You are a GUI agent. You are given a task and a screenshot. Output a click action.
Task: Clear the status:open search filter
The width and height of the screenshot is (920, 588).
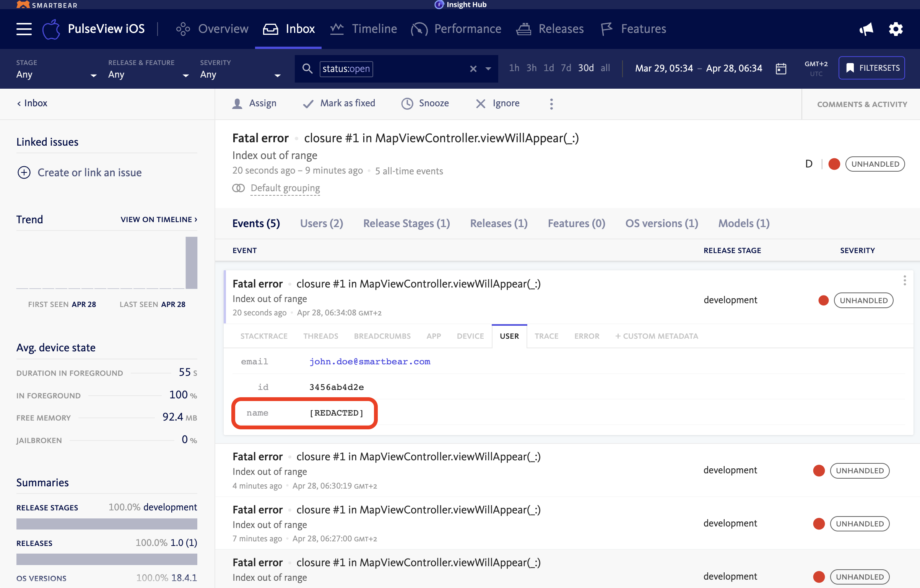click(x=473, y=69)
